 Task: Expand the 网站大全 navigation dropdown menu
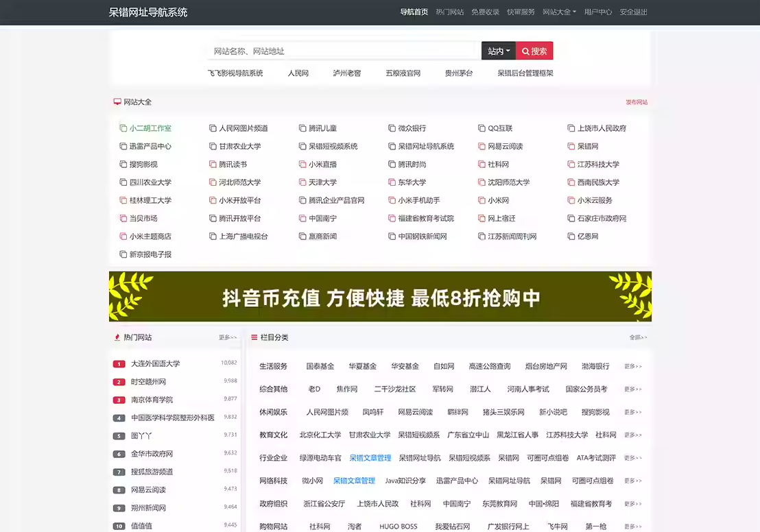[x=559, y=12]
